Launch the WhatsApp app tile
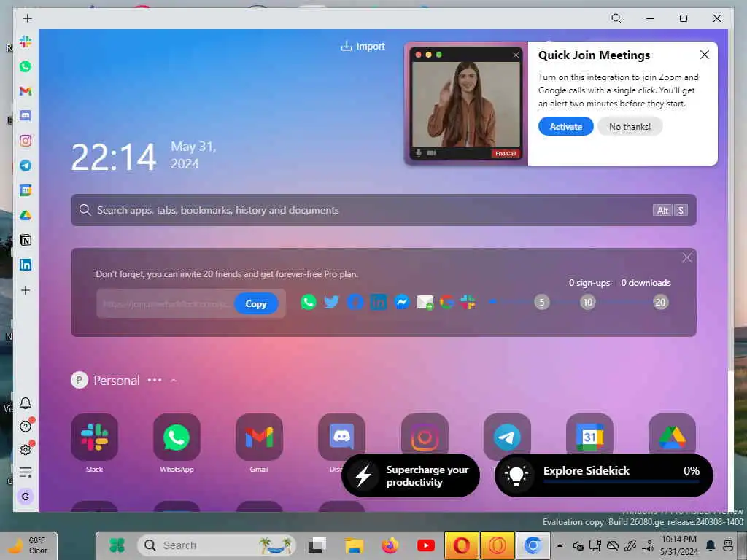 [177, 437]
